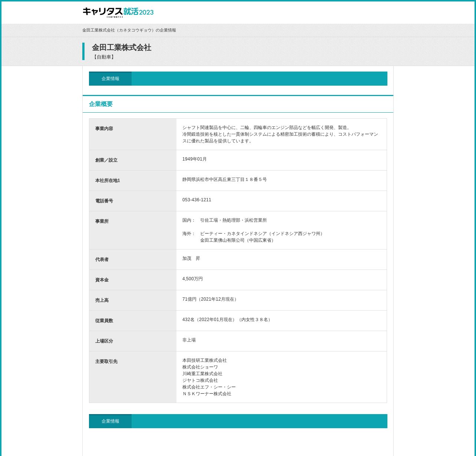Click the 1949年01月 value

click(x=195, y=159)
